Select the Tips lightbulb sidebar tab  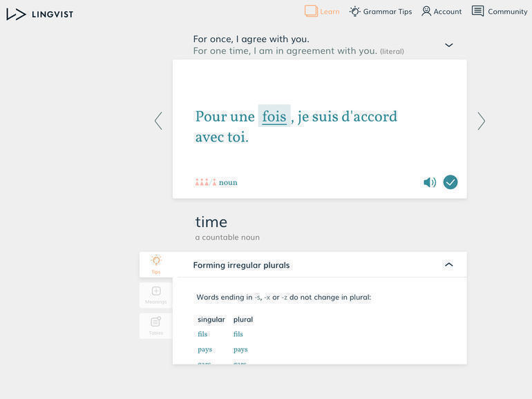(x=156, y=264)
